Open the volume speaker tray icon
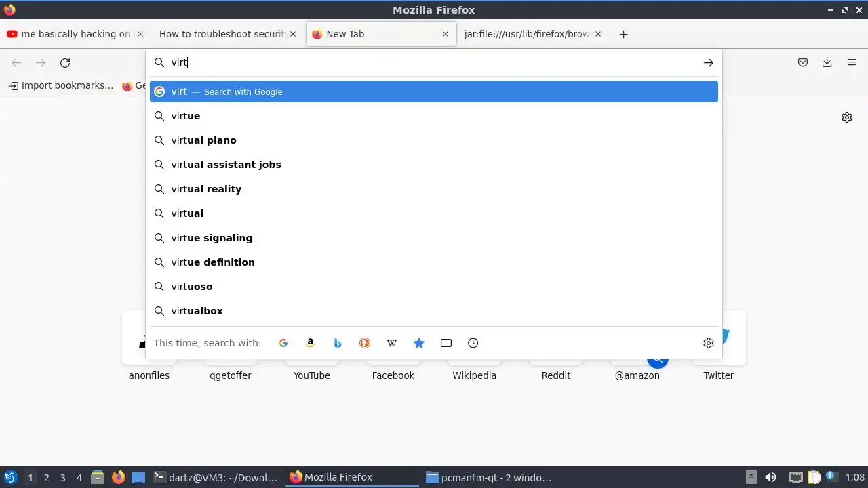 click(x=770, y=478)
